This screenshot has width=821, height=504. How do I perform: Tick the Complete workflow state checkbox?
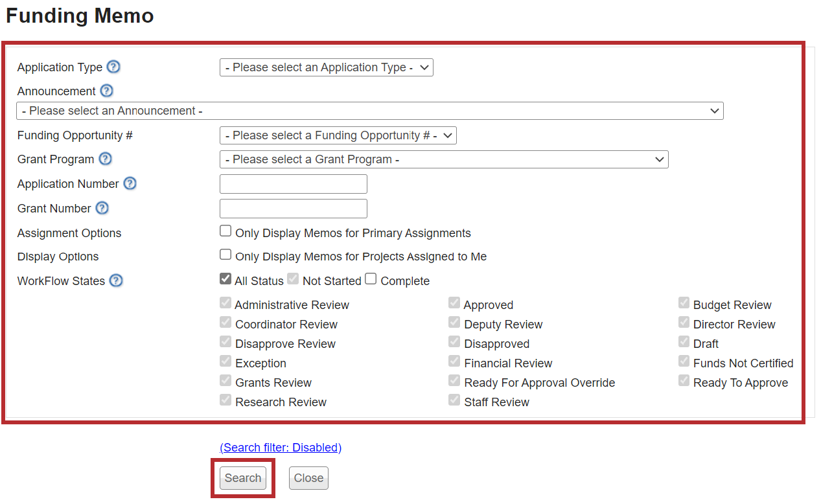(371, 279)
